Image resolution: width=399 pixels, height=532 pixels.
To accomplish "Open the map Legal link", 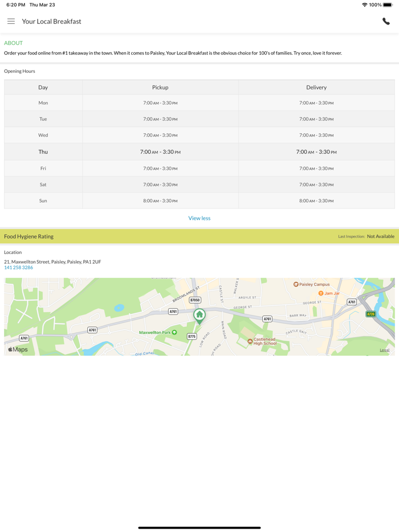I will [384, 350].
